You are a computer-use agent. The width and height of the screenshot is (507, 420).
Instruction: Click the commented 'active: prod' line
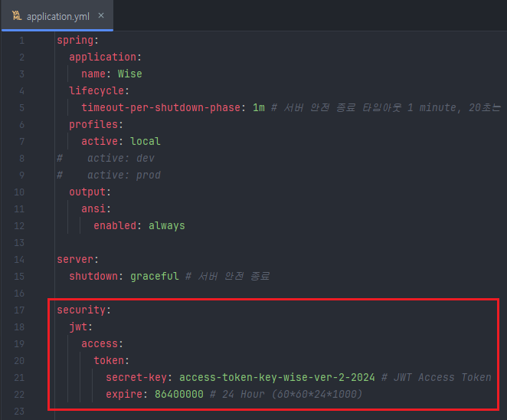[109, 175]
